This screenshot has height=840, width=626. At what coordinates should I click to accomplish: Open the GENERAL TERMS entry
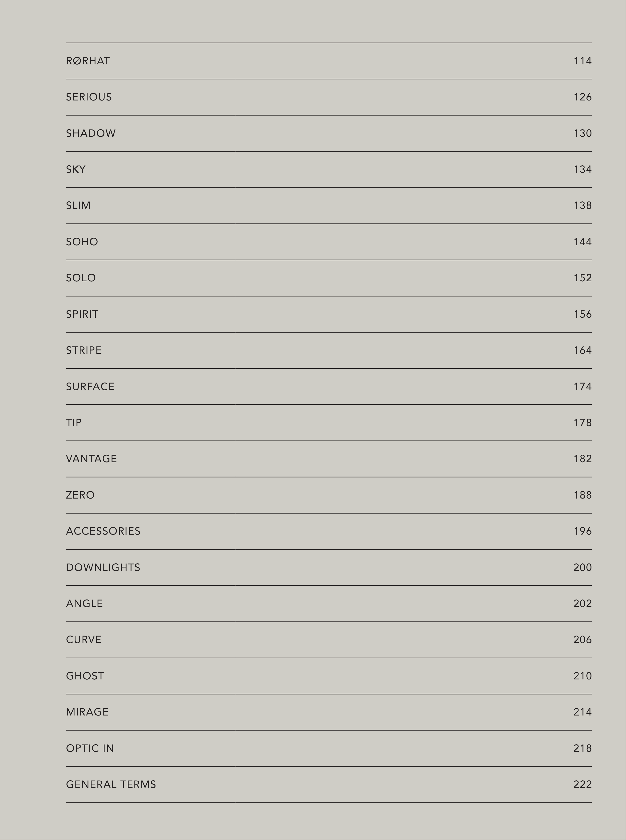[111, 784]
